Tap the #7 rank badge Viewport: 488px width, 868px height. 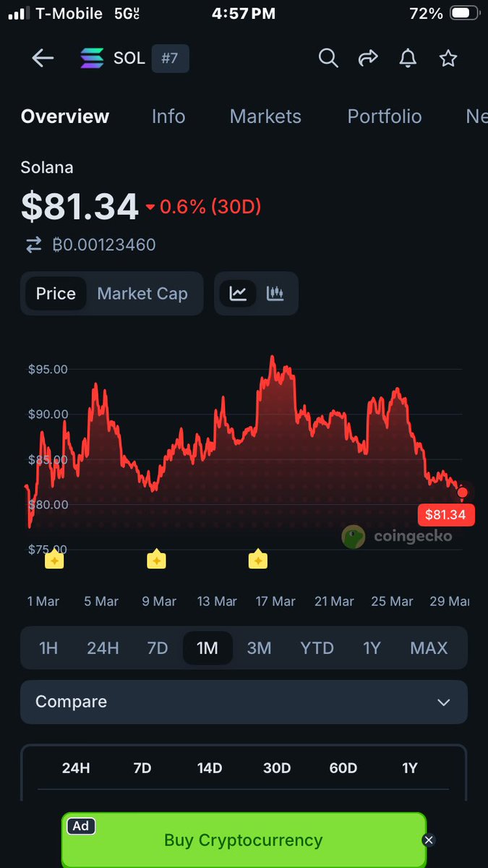pos(170,59)
